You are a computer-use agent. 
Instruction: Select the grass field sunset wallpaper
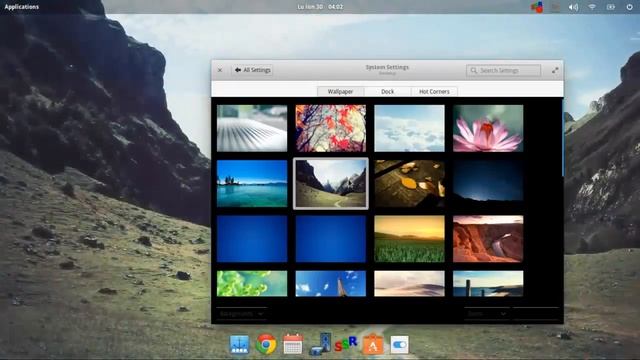click(409, 239)
